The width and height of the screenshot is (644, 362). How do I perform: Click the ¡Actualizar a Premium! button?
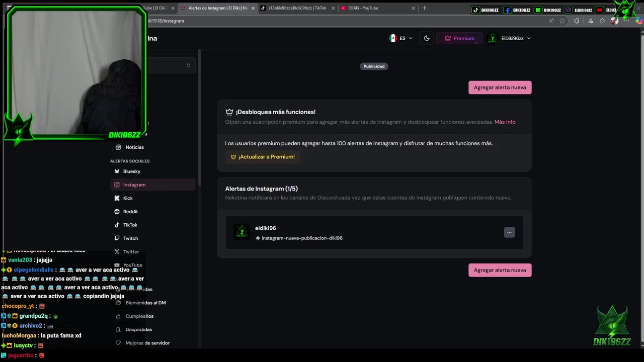[263, 157]
